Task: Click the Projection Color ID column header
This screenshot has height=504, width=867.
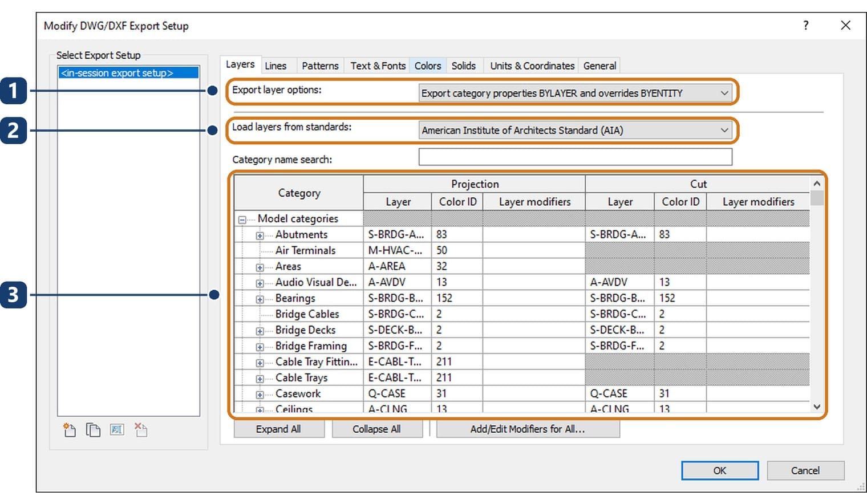Action: (457, 202)
